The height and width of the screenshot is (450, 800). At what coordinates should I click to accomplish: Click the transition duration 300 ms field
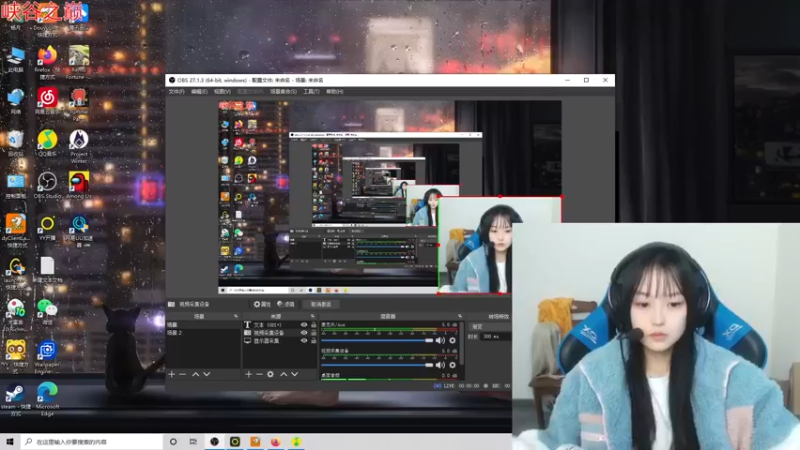[x=496, y=337]
